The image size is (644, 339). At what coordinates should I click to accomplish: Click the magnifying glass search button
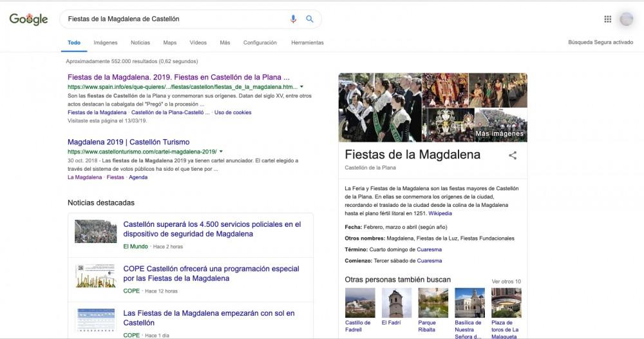pos(310,19)
